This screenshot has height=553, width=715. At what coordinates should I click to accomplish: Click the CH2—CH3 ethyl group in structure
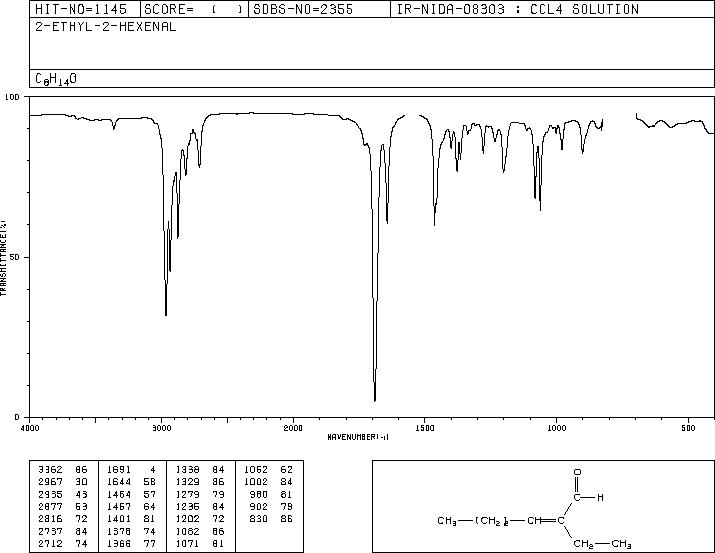[x=602, y=544]
